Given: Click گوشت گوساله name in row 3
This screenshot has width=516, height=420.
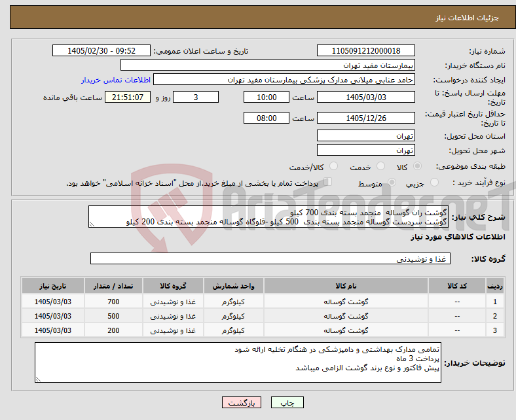Looking at the screenshot, I should click(346, 330).
